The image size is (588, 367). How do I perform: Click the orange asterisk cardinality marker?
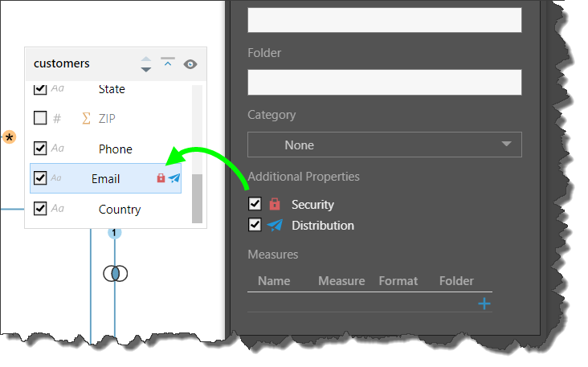tap(9, 138)
